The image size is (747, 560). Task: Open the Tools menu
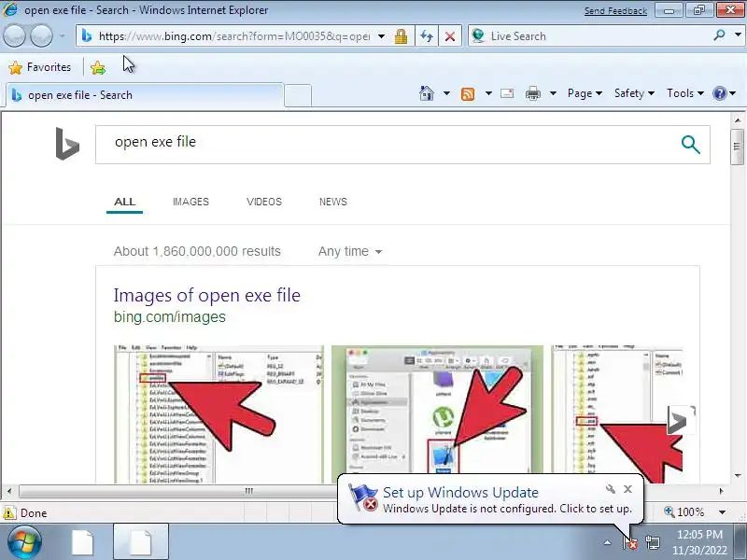(685, 93)
